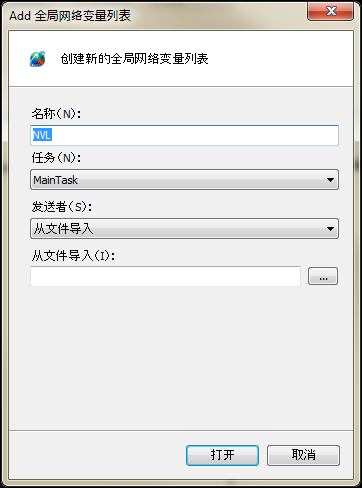
Task: Dismiss the dialog using 取消
Action: (303, 455)
